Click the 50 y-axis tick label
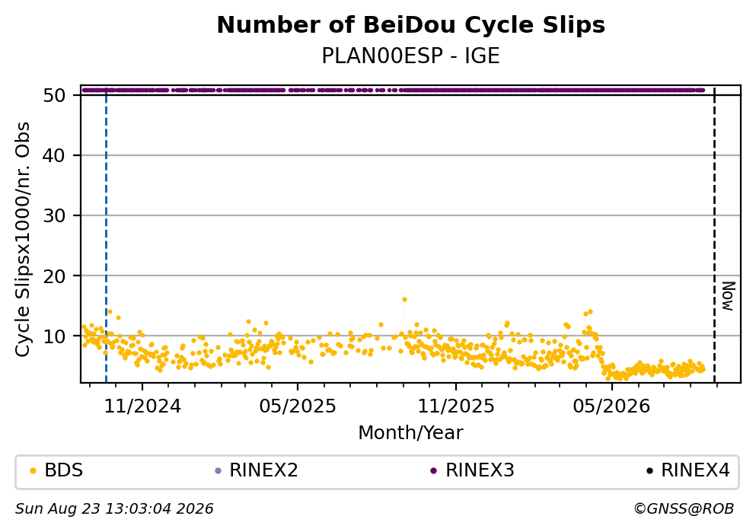Viewport: 756px width, 532px height. tap(55, 95)
